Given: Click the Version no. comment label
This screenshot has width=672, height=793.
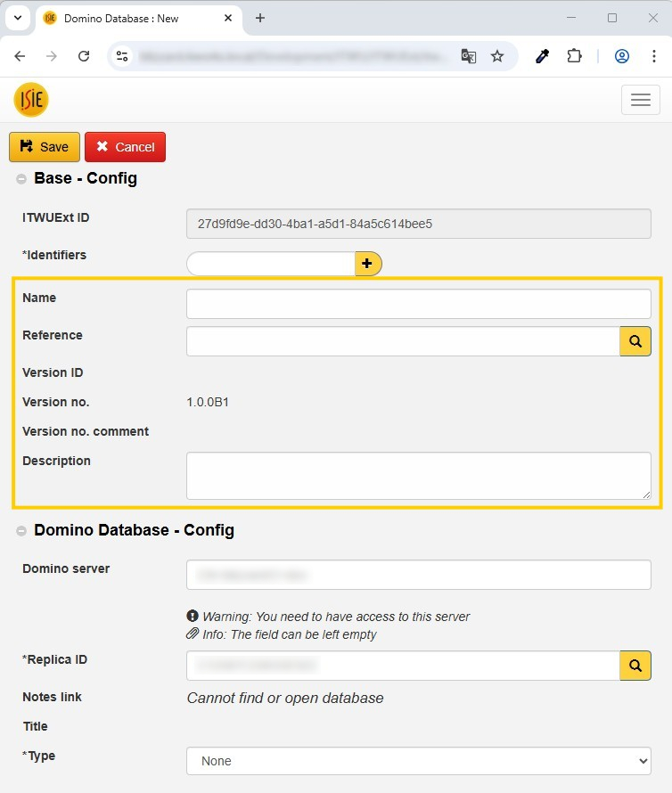Looking at the screenshot, I should point(86,431).
